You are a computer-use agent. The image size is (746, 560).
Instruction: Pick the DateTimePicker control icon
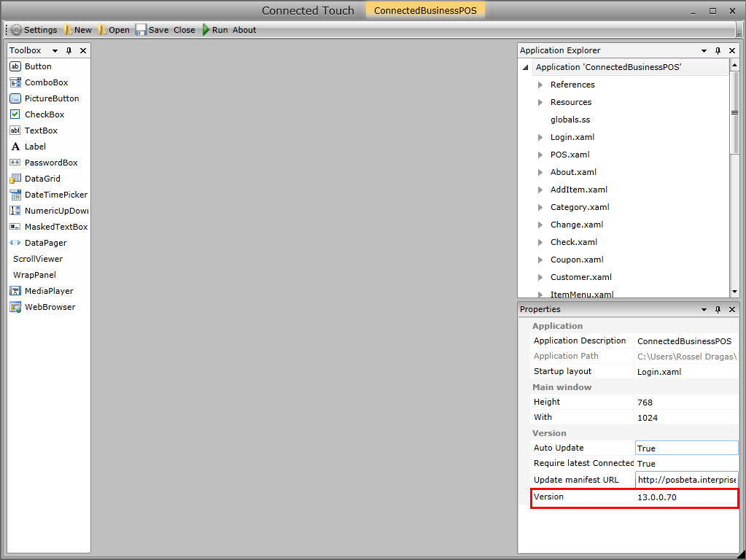point(15,195)
